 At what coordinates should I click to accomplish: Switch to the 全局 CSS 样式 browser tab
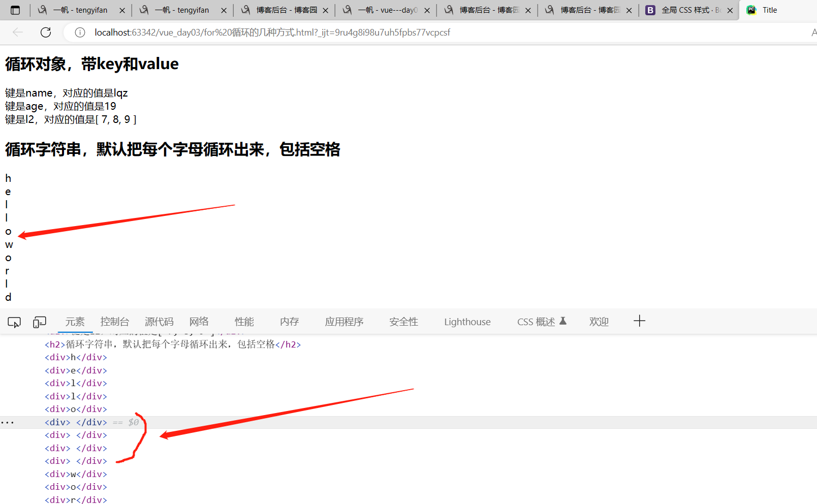[x=689, y=10]
